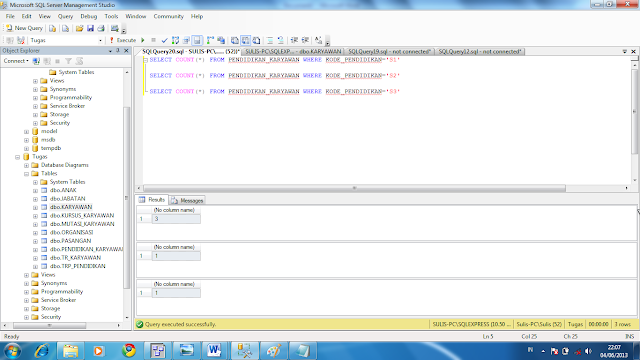The image size is (640, 360).
Task: Display Estimated Execution Plan icon
Action: [x=176, y=40]
